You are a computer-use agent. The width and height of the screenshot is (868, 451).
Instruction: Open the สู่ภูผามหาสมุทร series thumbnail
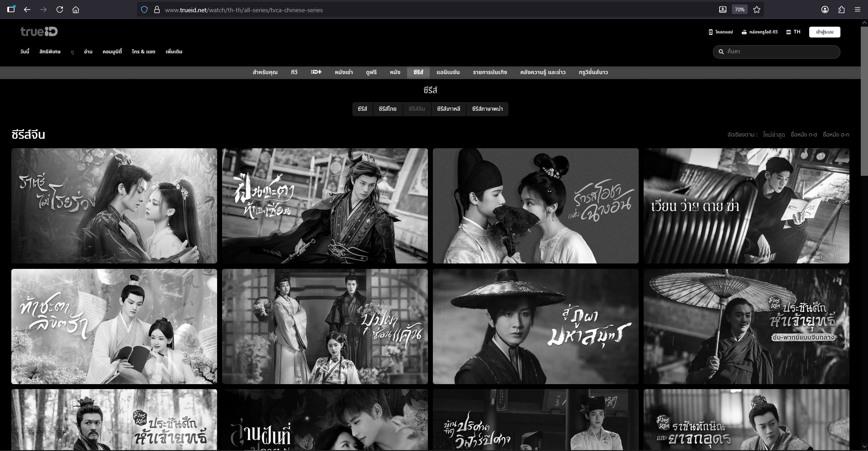coord(536,326)
